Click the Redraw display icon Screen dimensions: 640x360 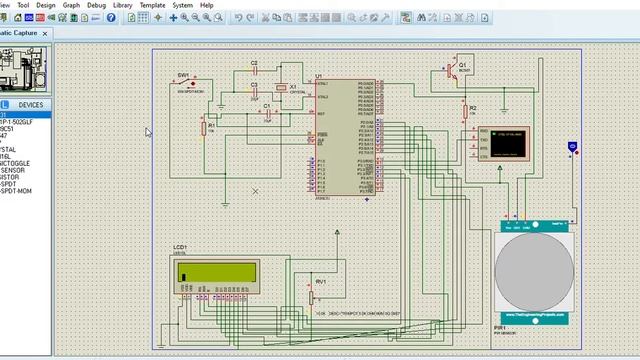(x=131, y=18)
